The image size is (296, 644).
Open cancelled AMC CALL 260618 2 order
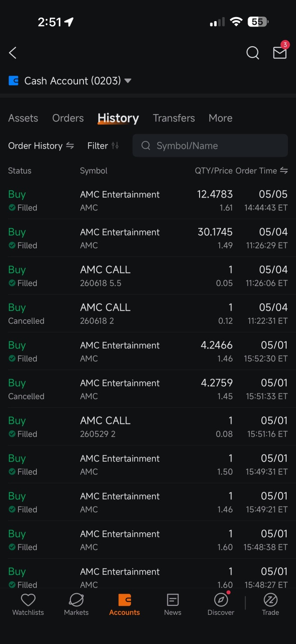(148, 313)
